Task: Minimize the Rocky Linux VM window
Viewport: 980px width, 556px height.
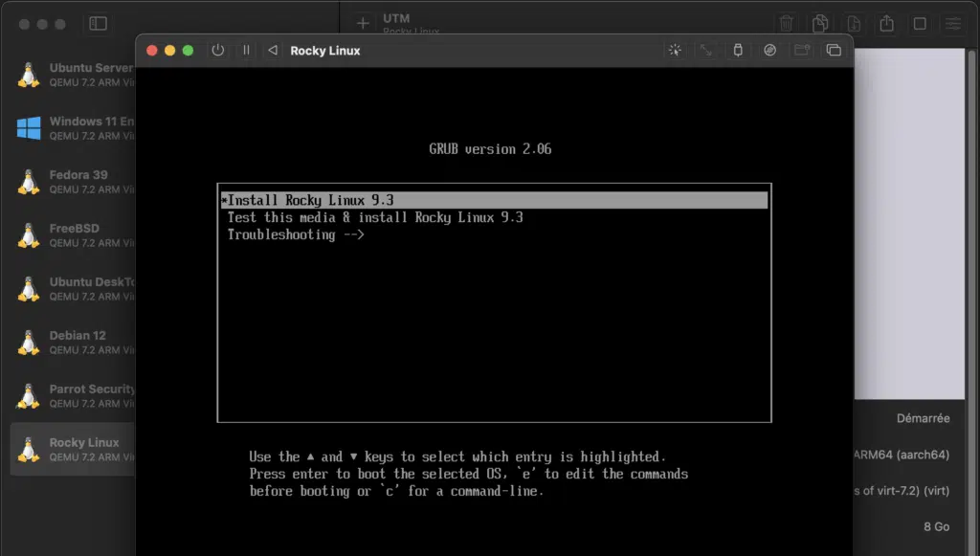Action: pos(170,50)
